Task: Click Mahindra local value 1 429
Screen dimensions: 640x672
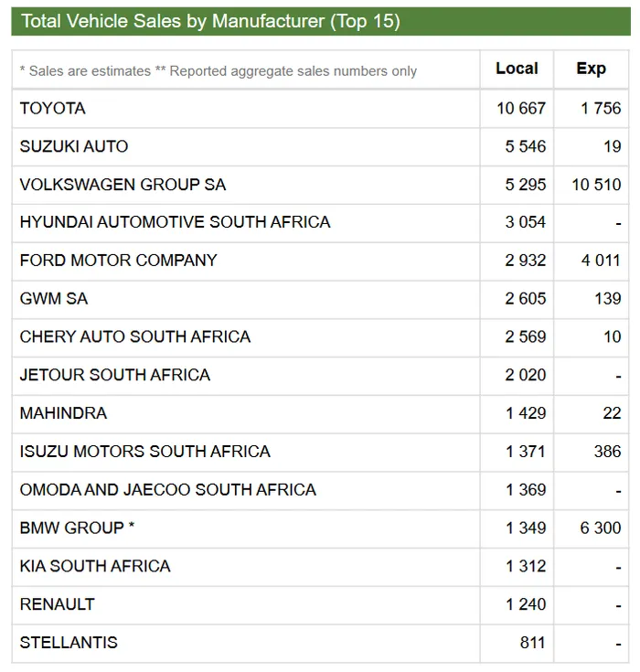Action: [526, 413]
